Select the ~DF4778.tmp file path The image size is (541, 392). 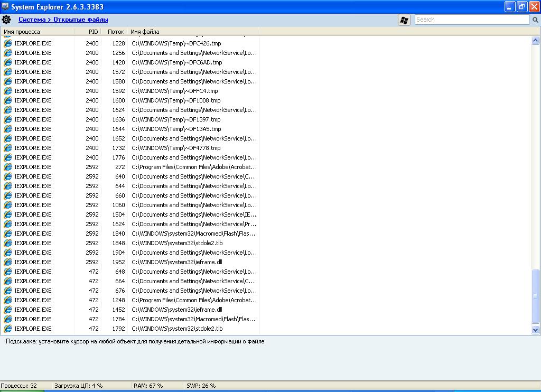(x=176, y=148)
